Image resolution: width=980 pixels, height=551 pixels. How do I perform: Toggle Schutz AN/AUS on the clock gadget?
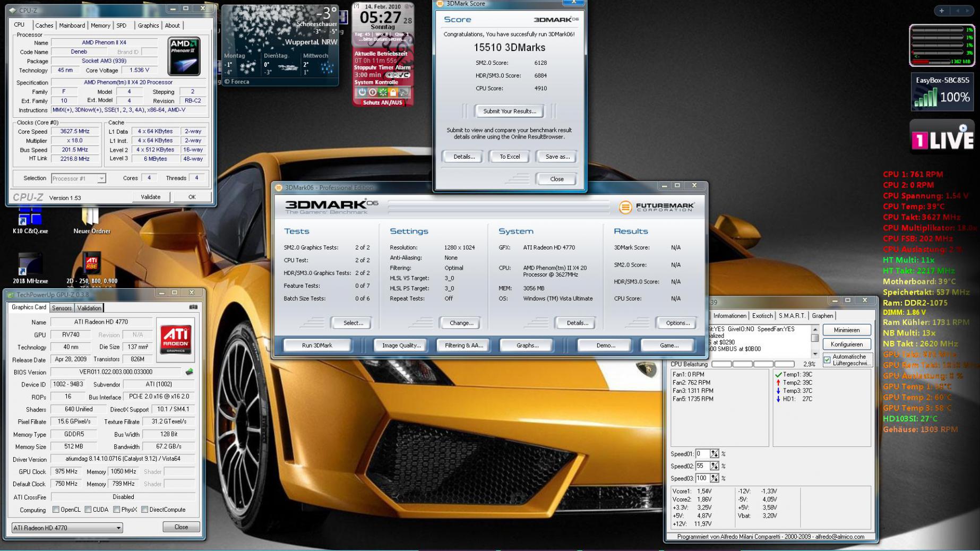click(x=382, y=102)
